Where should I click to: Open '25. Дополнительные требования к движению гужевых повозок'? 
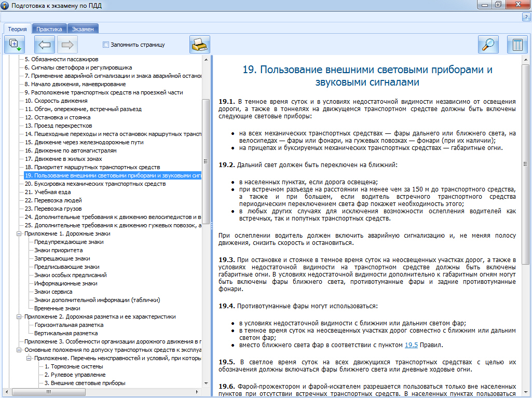point(113,225)
